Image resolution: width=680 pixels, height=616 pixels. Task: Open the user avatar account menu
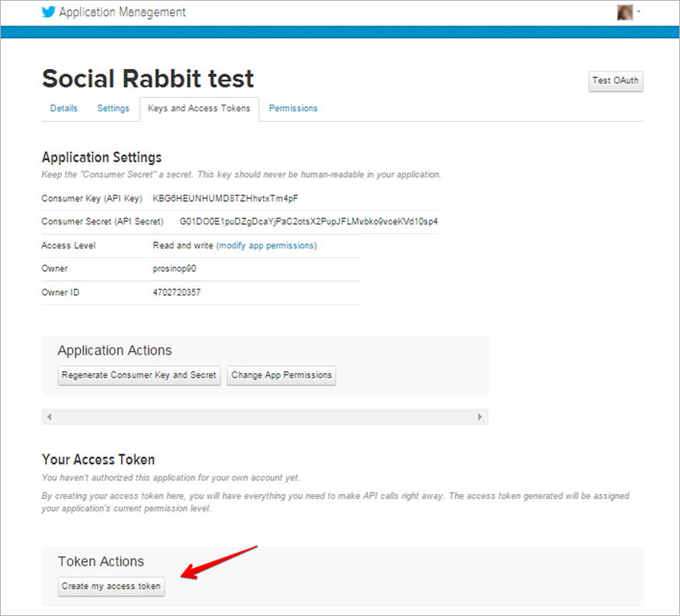tap(624, 12)
